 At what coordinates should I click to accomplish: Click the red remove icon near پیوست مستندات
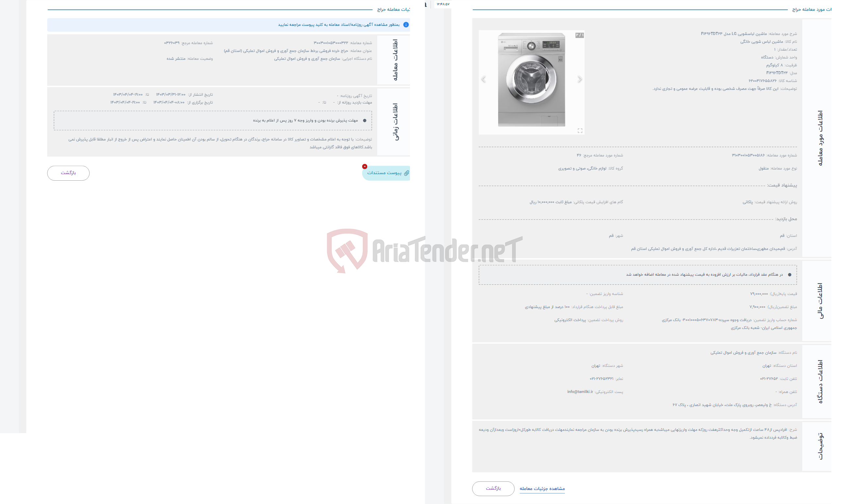point(365,167)
